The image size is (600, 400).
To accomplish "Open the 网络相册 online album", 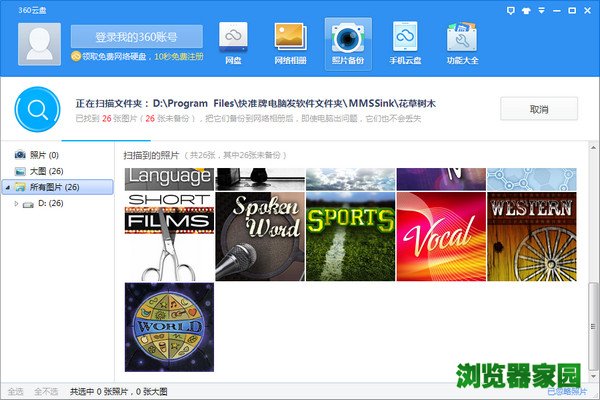I will [290, 42].
